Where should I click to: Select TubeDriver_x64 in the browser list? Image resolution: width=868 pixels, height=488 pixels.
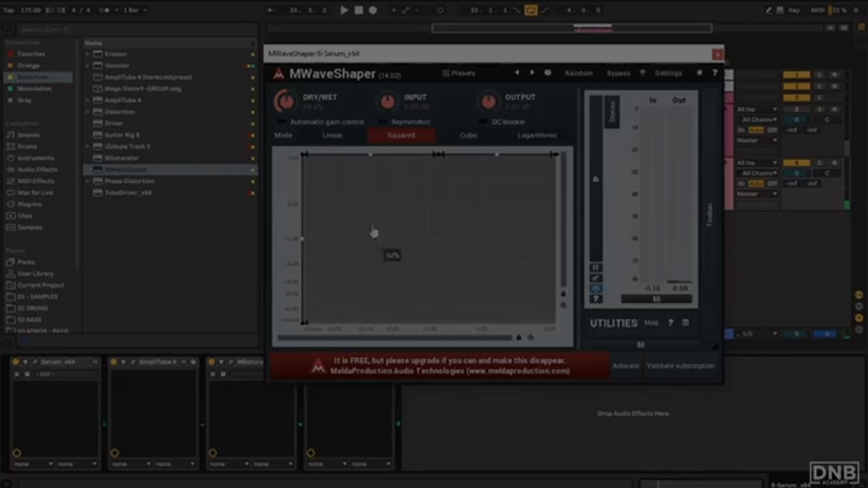coord(169,192)
